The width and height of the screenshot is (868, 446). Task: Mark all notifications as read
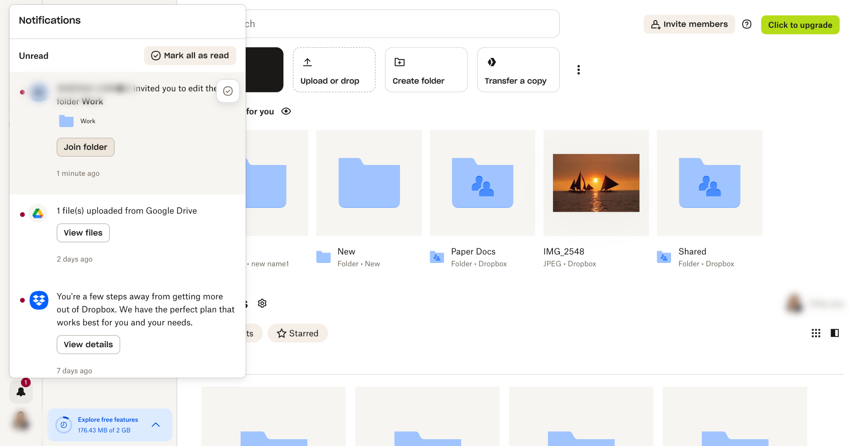pos(190,55)
